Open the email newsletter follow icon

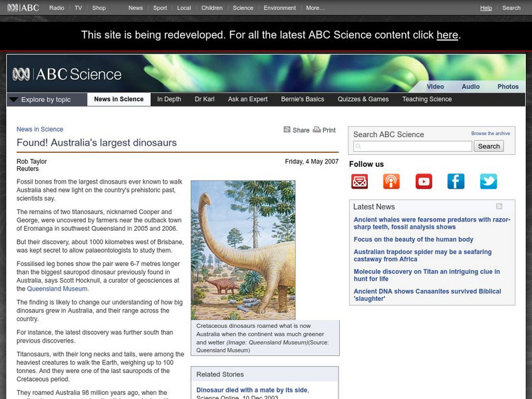pyautogui.click(x=359, y=181)
